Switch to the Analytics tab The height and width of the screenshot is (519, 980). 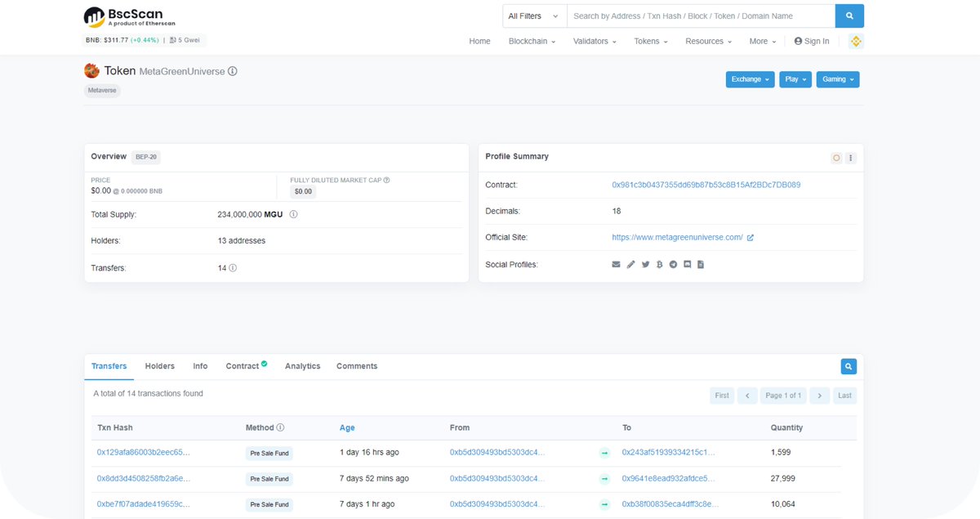(302, 366)
